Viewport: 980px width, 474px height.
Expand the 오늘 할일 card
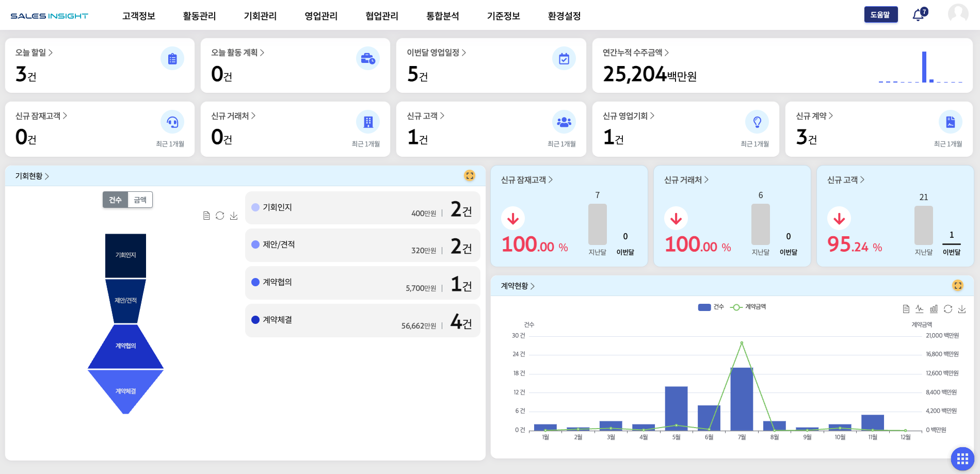point(34,53)
